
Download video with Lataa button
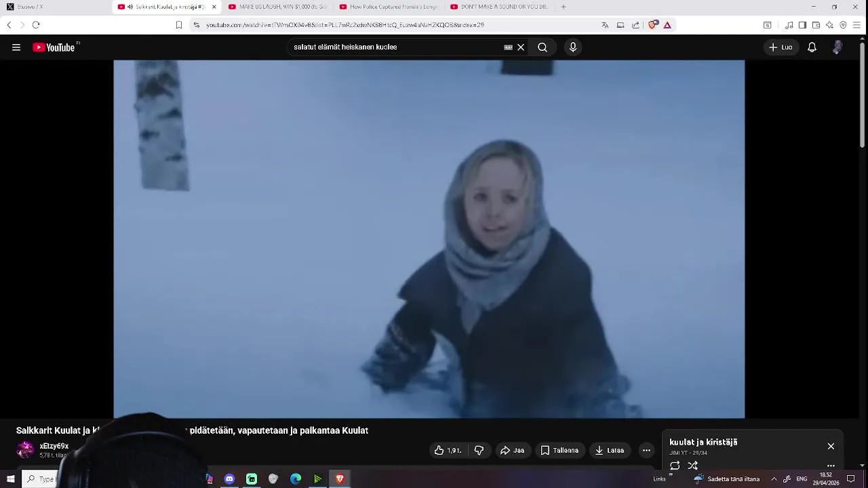coord(609,450)
